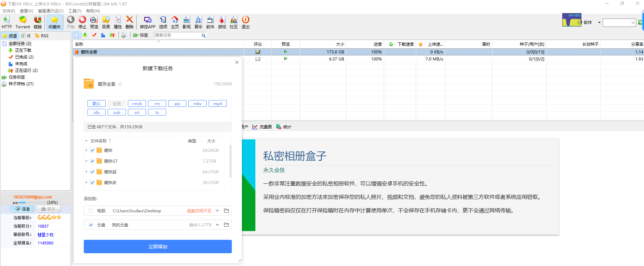
Task: Browse folder for 云盘 cloud path
Action: [226, 225]
